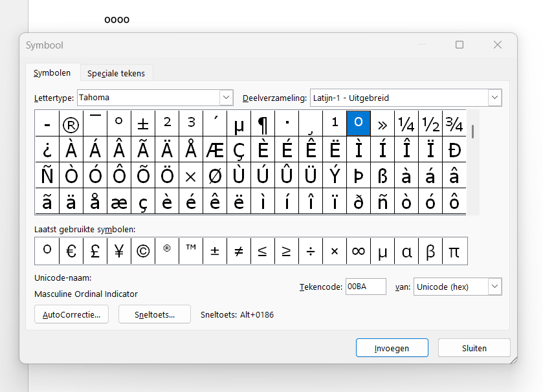Select the one-half ½ fraction symbol

pos(430,124)
